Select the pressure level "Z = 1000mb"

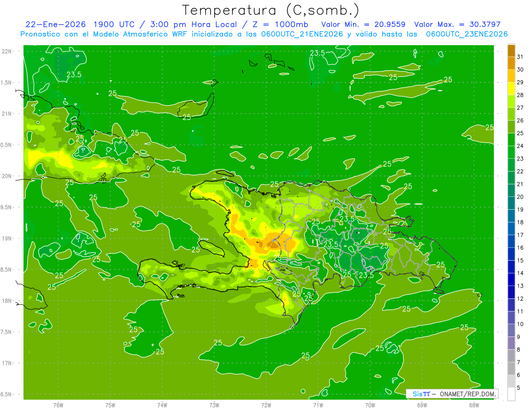pyautogui.click(x=280, y=24)
